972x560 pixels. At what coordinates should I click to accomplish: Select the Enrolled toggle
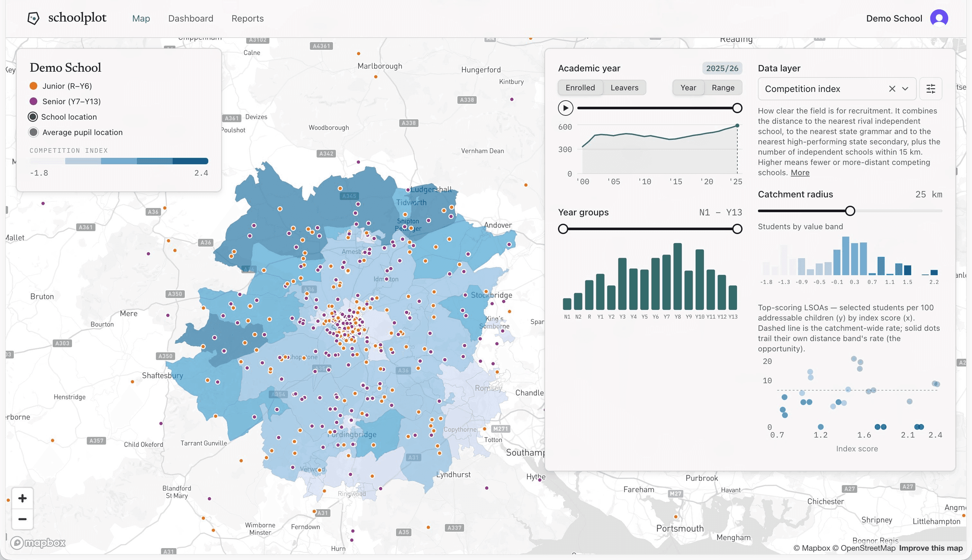[x=580, y=88]
